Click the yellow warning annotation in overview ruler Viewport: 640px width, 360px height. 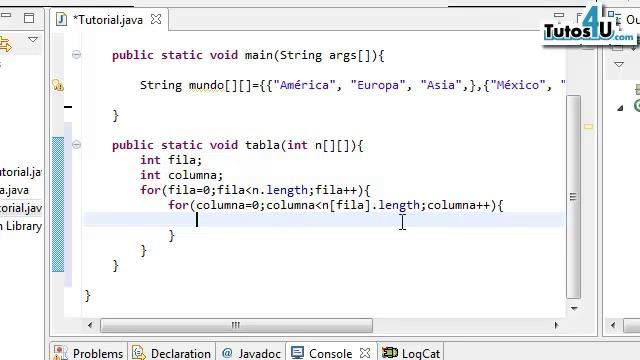588,127
